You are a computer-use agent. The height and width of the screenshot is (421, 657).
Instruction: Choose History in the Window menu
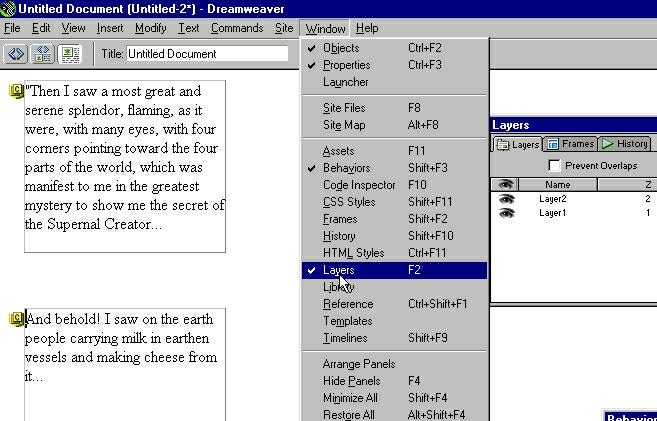point(394,236)
